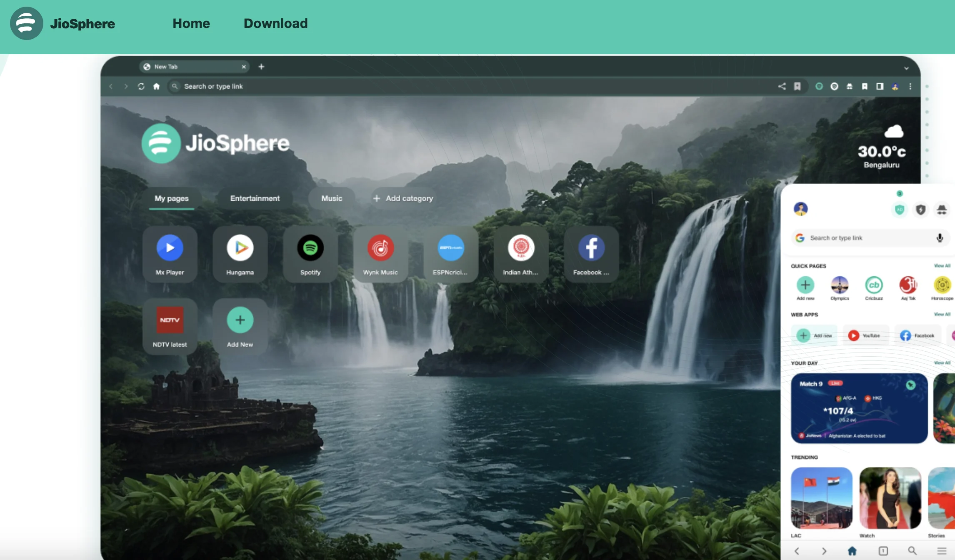The width and height of the screenshot is (955, 560).
Task: Open the profile avatar in the desktop toolbar
Action: coord(895,86)
